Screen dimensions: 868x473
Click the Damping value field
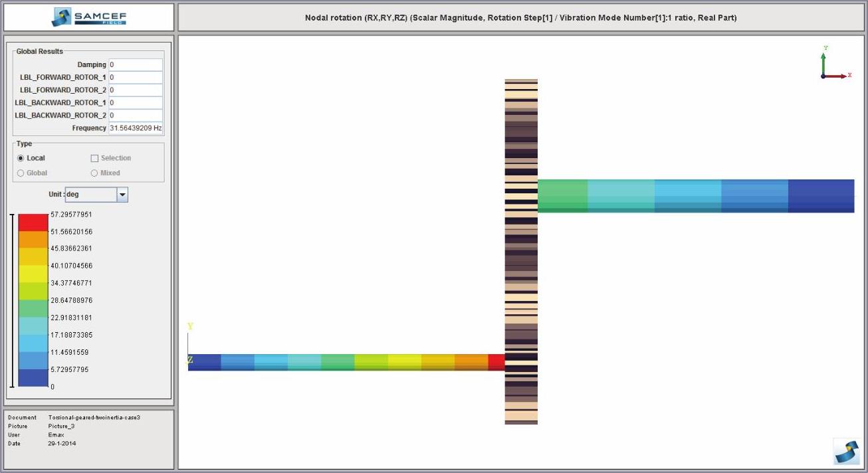point(136,64)
